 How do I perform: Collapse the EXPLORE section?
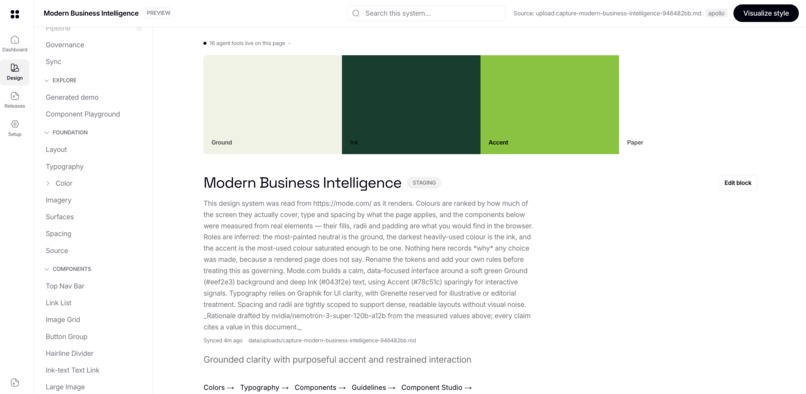pos(47,81)
